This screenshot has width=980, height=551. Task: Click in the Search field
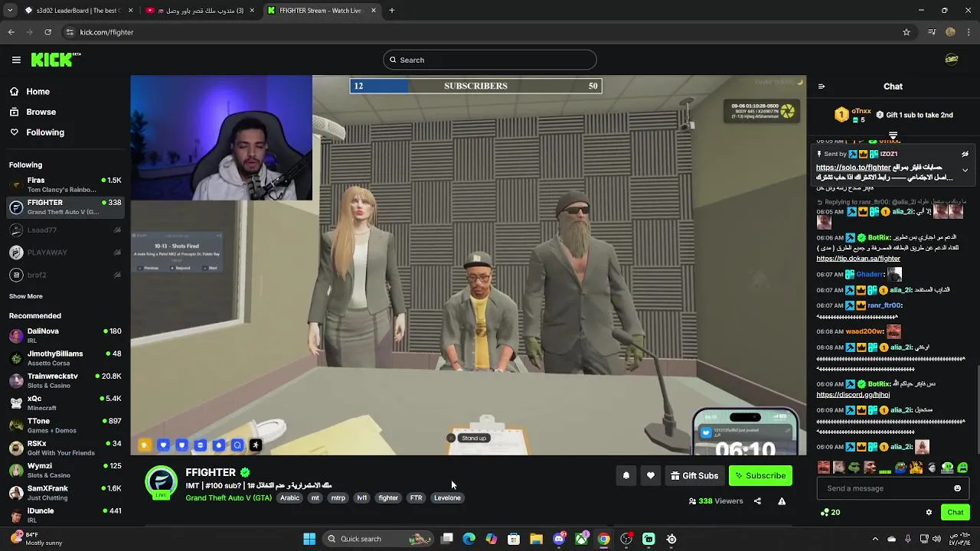(x=490, y=60)
